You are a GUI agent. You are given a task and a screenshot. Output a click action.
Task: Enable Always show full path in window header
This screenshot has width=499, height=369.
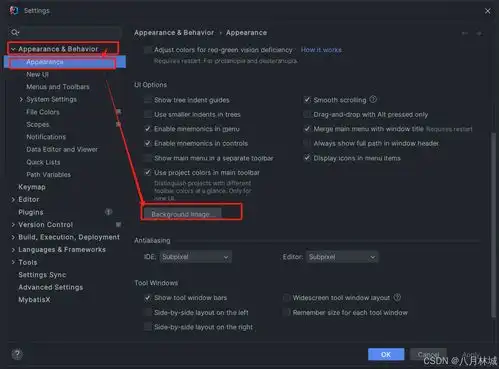[x=307, y=143]
